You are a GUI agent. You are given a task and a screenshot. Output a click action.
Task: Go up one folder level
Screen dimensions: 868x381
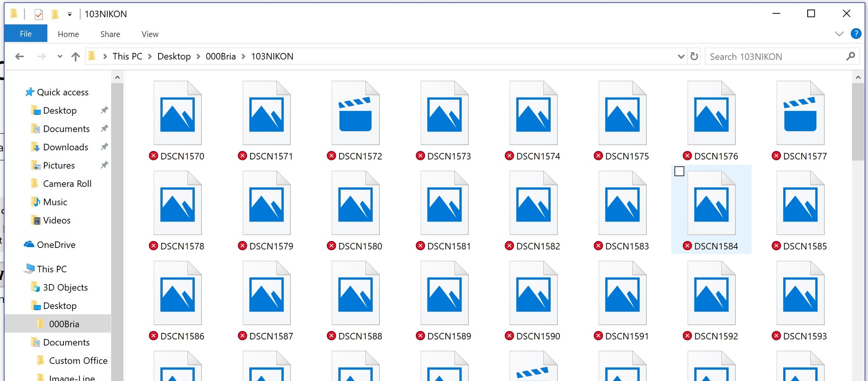pyautogui.click(x=76, y=56)
